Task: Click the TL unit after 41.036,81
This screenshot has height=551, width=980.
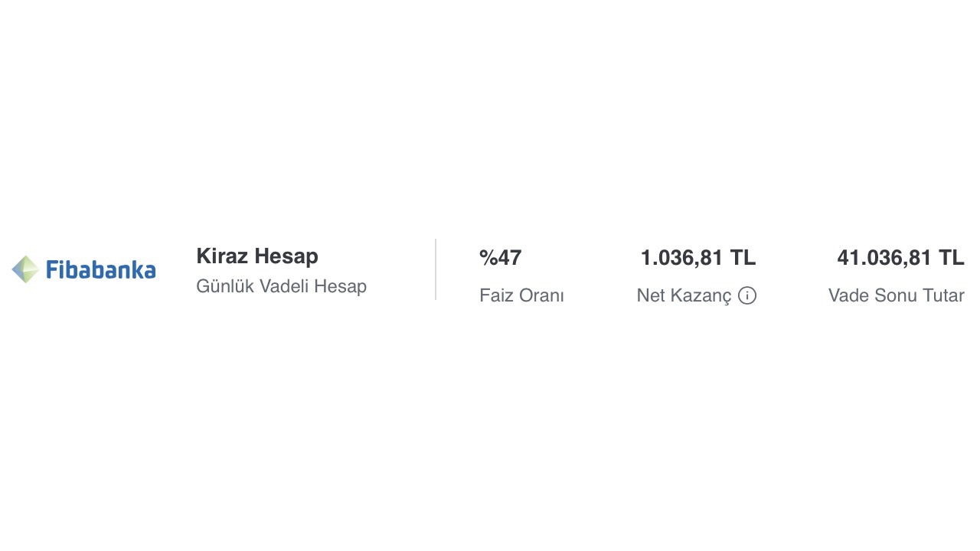Action: click(x=952, y=258)
